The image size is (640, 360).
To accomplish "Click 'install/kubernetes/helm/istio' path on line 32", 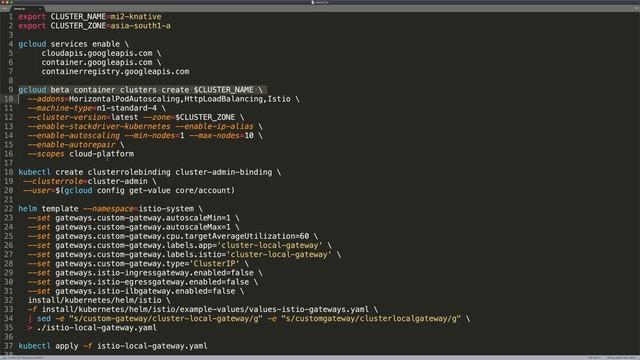I will point(94,300).
